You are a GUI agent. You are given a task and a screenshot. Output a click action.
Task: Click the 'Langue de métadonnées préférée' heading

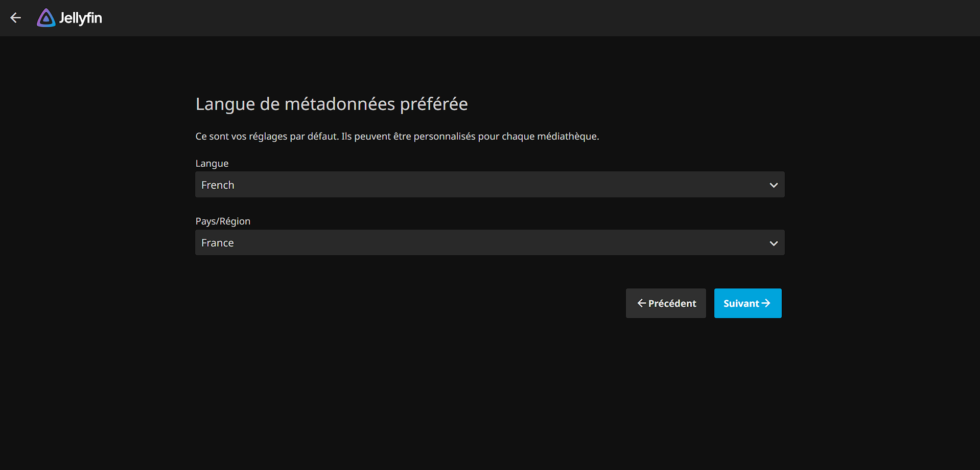click(331, 104)
